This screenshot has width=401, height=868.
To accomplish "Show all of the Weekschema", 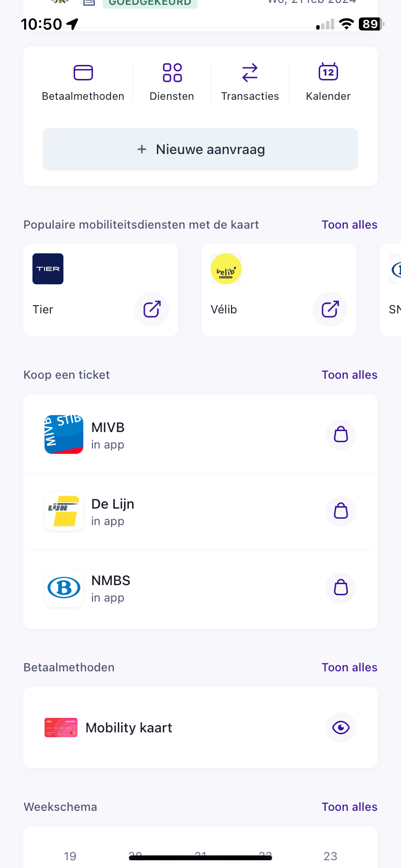I will coord(349,807).
